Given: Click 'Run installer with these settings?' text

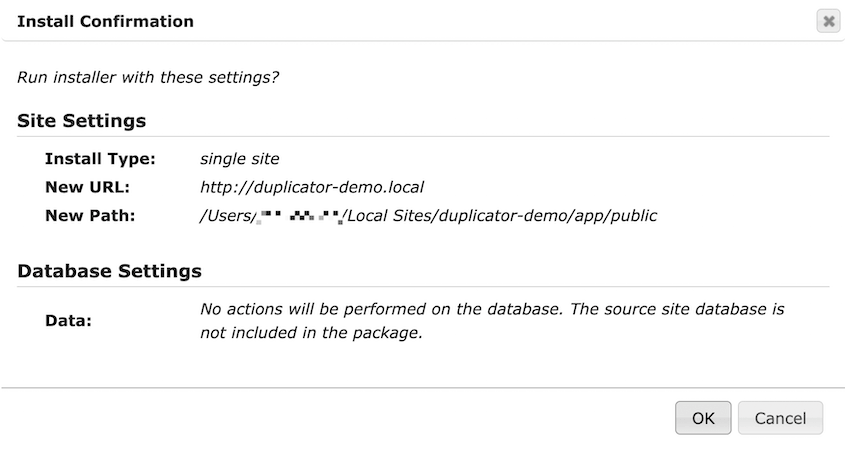Looking at the screenshot, I should tap(148, 77).
